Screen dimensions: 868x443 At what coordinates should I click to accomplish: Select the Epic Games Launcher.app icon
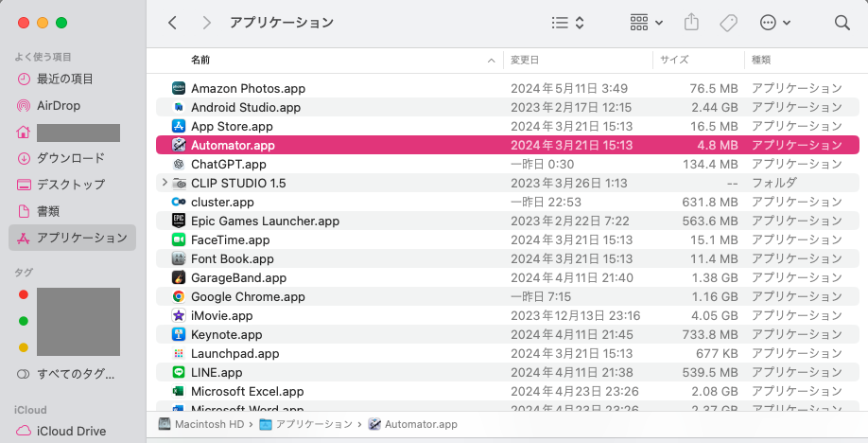(x=178, y=221)
